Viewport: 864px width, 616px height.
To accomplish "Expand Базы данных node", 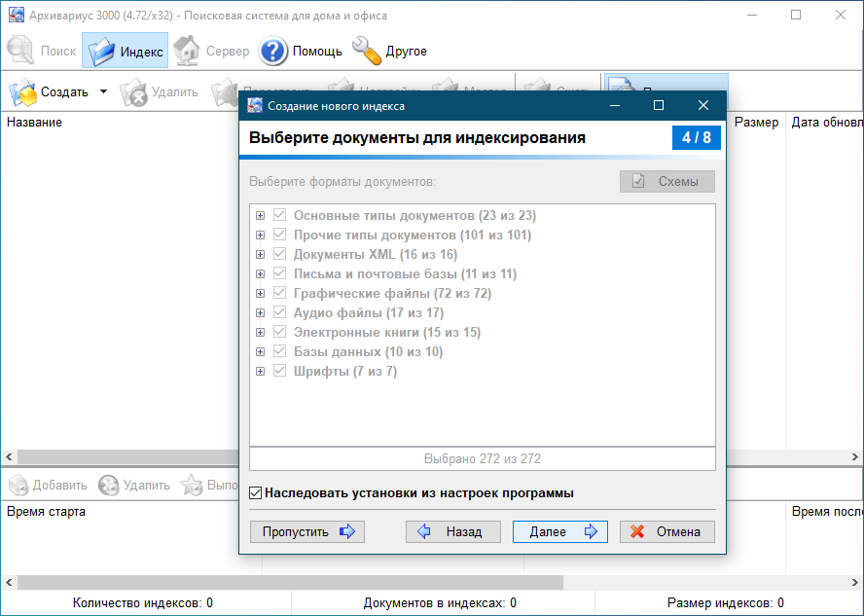I will coord(260,352).
